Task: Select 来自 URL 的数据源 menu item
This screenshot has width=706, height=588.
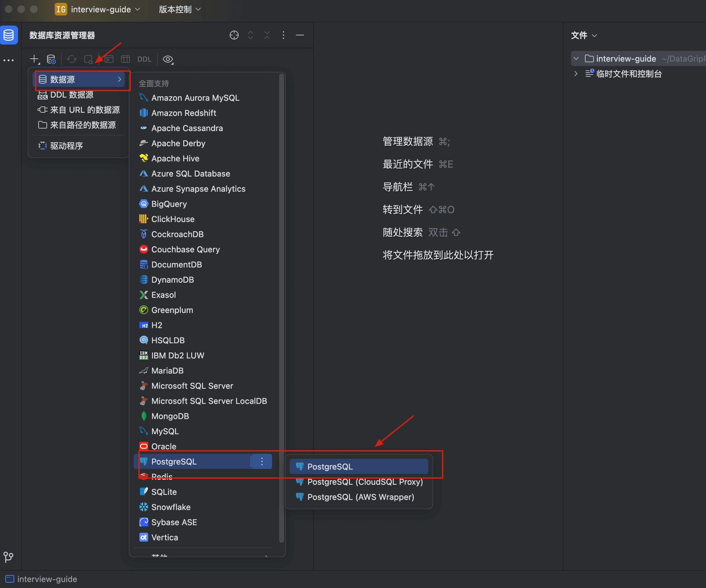Action: coord(79,110)
